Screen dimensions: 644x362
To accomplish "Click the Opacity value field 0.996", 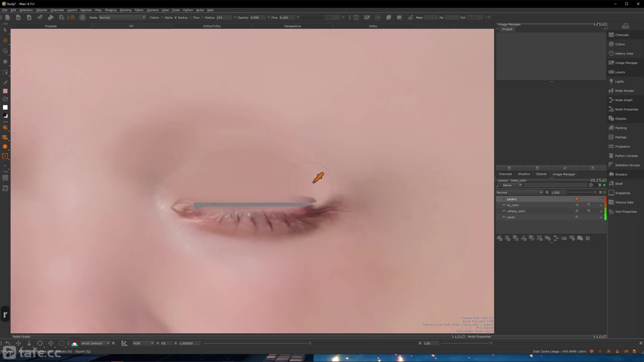I will coord(257,17).
